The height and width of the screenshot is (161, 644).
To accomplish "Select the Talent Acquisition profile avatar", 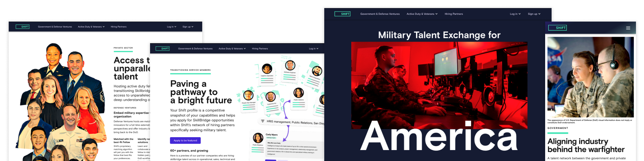I will point(317,71).
